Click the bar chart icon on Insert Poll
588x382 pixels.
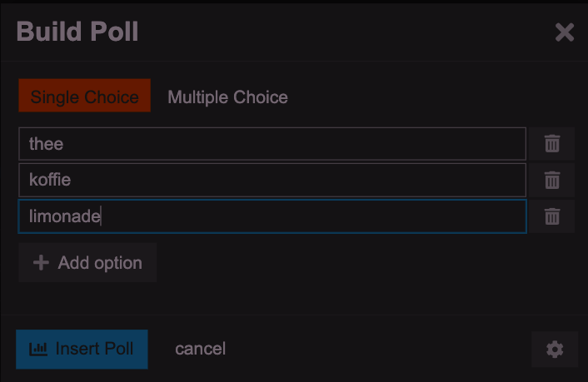coord(38,349)
